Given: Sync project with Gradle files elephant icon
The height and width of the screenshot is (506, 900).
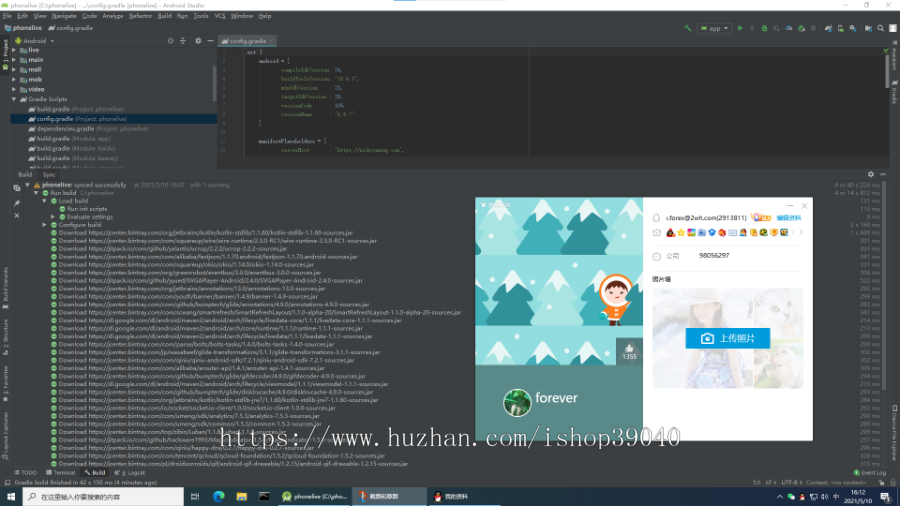Looking at the screenshot, I should tap(828, 28).
